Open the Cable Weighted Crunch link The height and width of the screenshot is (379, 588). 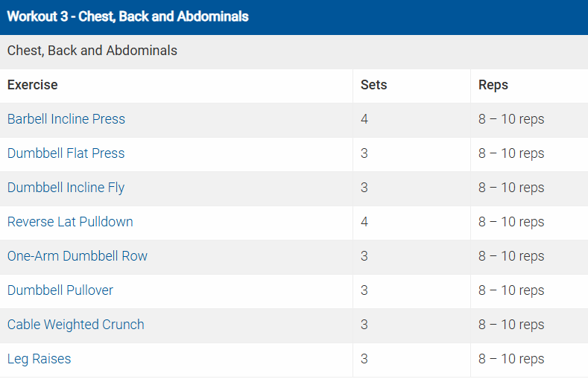click(x=75, y=325)
